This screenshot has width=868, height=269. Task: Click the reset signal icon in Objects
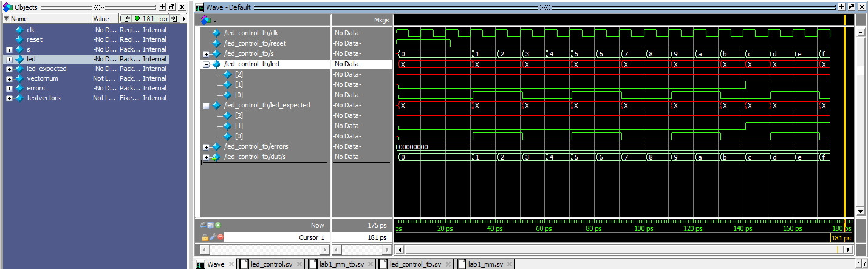click(19, 39)
